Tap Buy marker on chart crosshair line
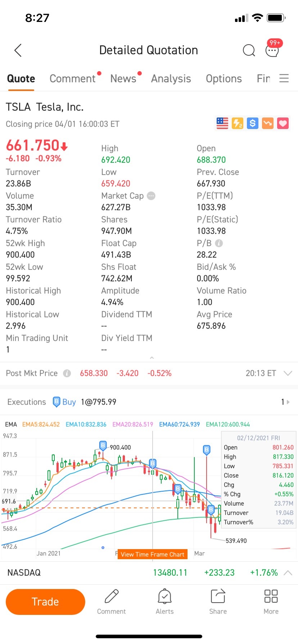This screenshot has height=644, width=298. [x=153, y=464]
